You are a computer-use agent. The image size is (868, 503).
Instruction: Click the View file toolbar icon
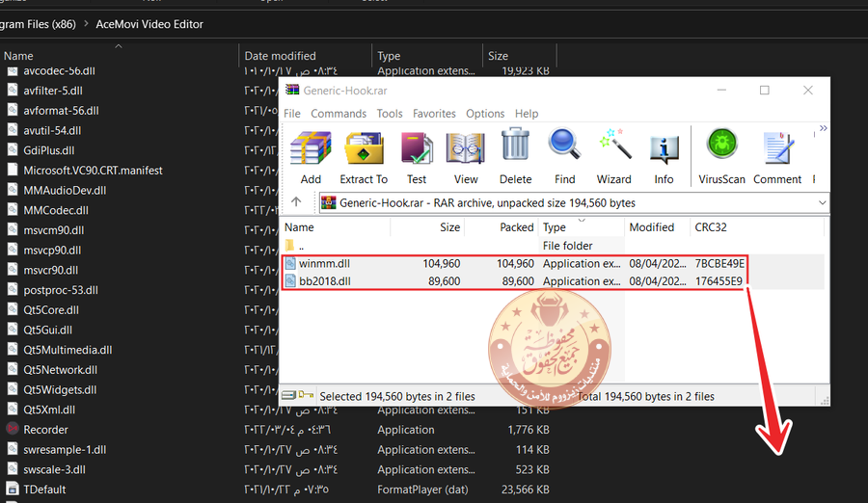[x=466, y=147]
